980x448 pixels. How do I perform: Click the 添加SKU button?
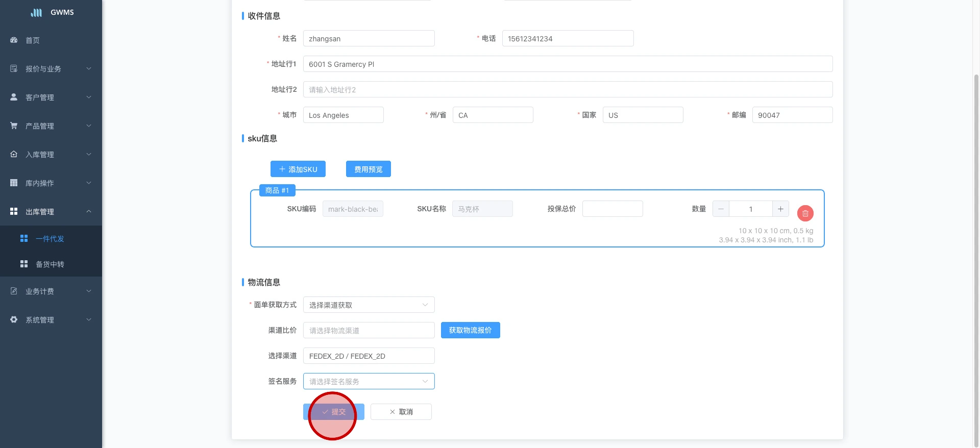298,169
